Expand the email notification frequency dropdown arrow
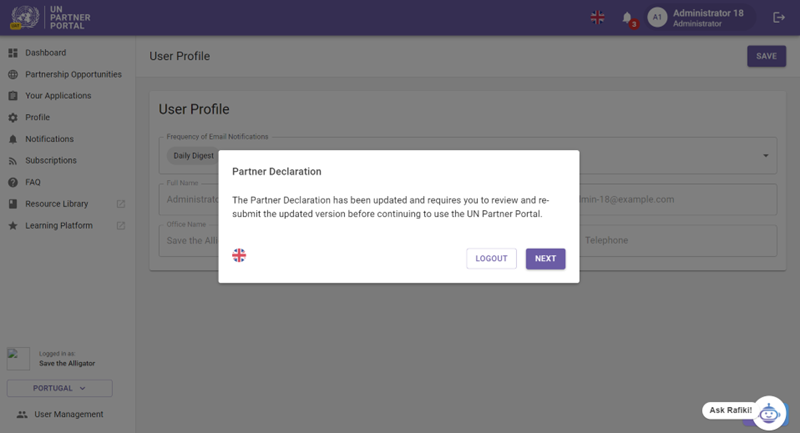The width and height of the screenshot is (800, 433). [765, 156]
